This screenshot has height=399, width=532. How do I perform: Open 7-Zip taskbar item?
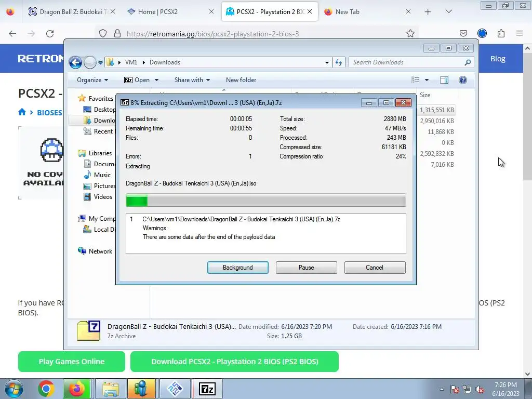(x=207, y=389)
